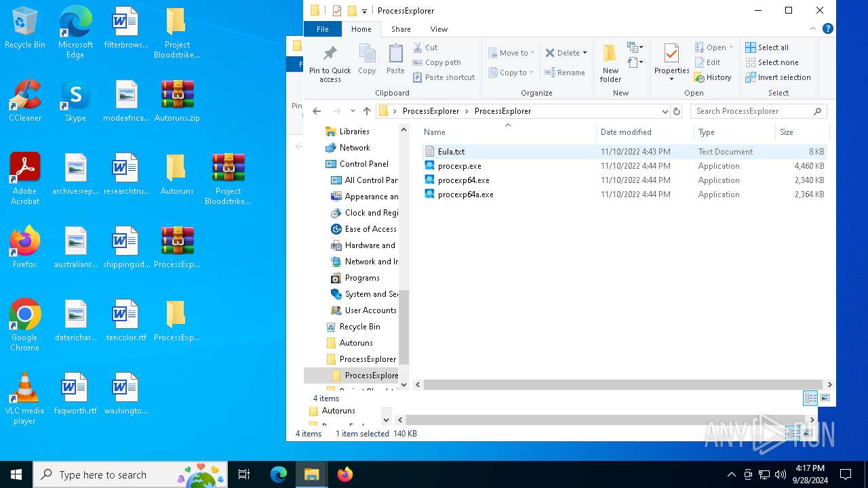Open VLC media player desktop shortcut

tap(24, 399)
